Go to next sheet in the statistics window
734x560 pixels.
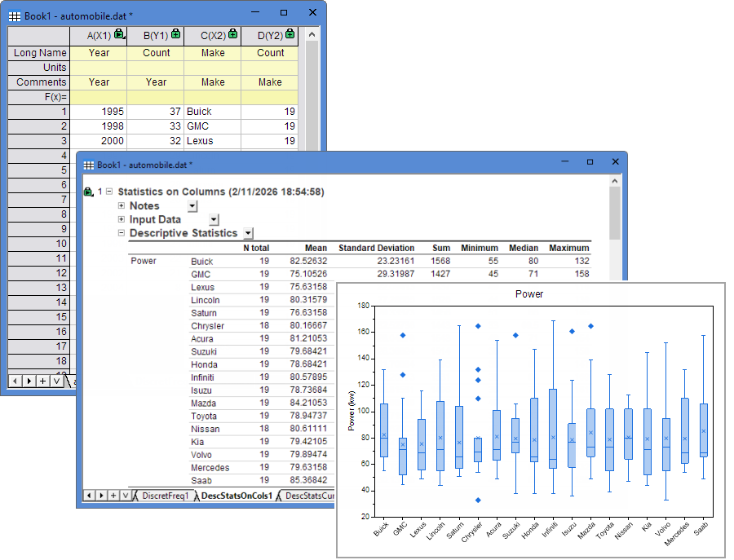[101, 496]
